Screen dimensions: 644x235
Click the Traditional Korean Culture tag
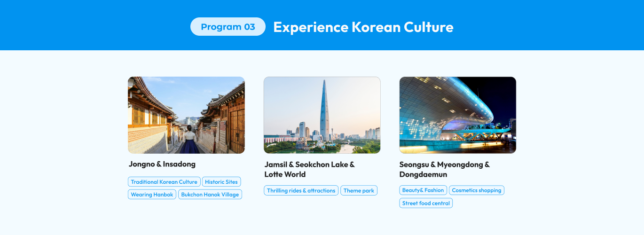coord(164,182)
